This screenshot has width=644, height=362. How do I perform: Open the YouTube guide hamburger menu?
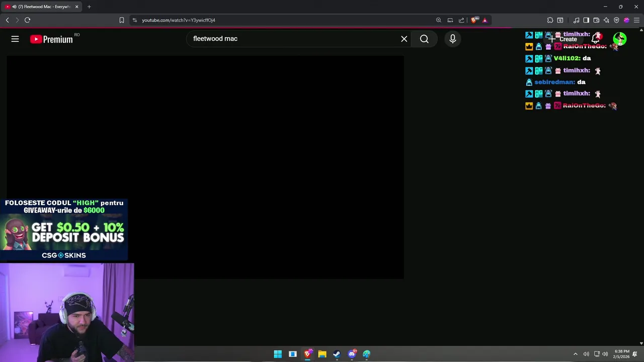(x=15, y=39)
